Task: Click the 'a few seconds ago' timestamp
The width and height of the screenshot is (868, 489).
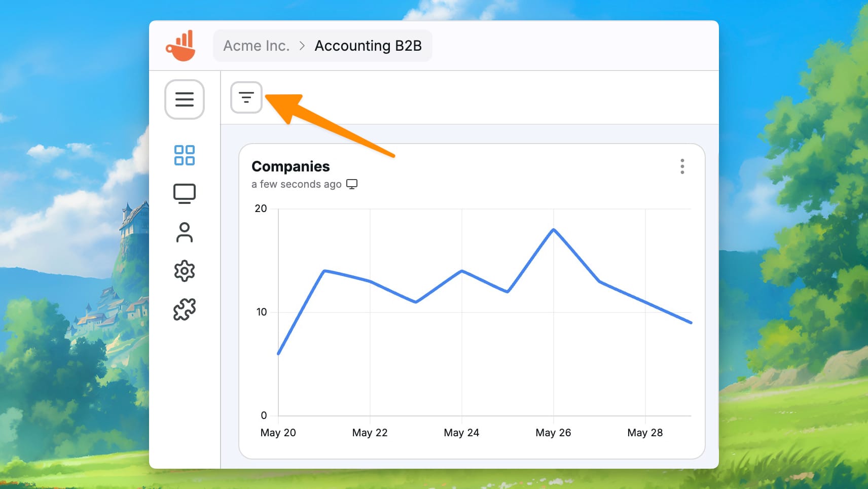Action: point(297,184)
